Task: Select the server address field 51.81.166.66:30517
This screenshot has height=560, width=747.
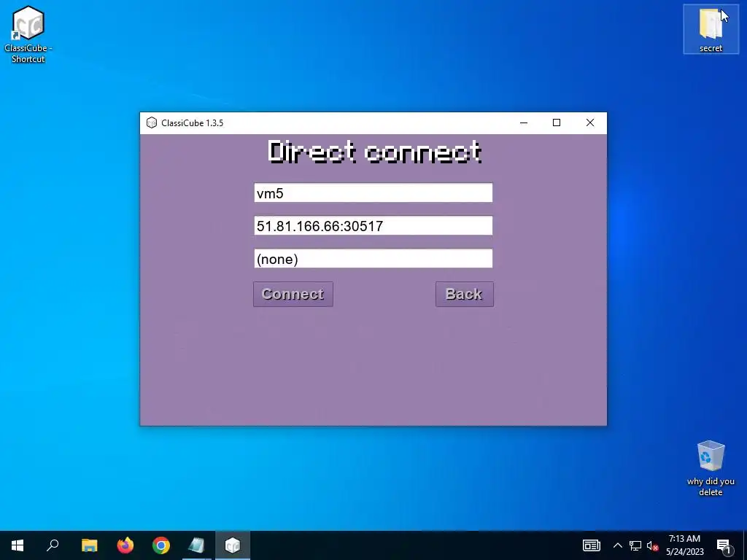Action: point(373,226)
